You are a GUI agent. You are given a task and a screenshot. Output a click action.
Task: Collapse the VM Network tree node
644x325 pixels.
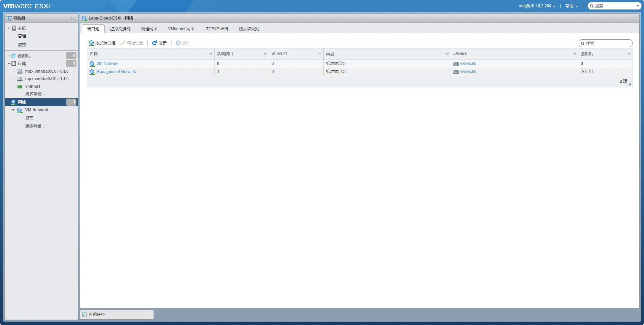point(13,110)
